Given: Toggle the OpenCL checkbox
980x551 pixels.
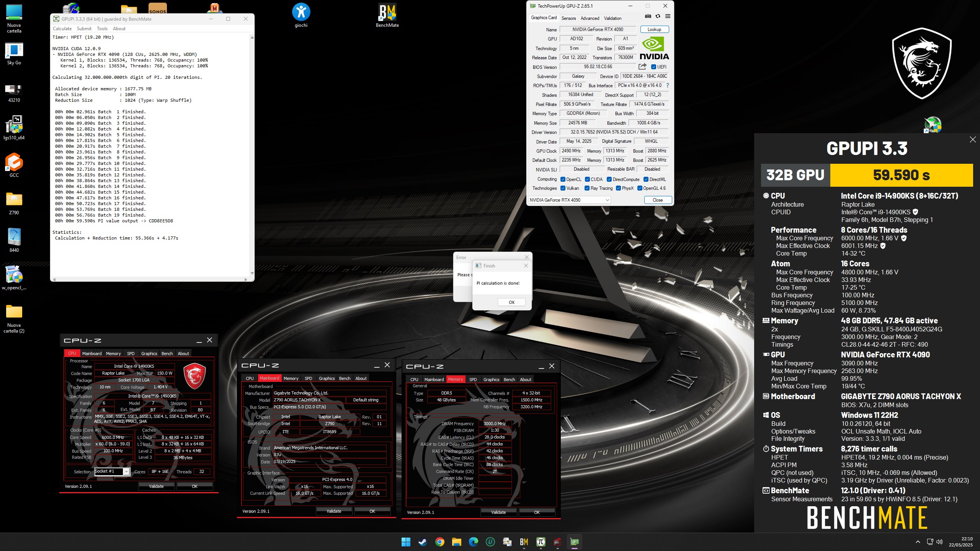Looking at the screenshot, I should pos(563,179).
